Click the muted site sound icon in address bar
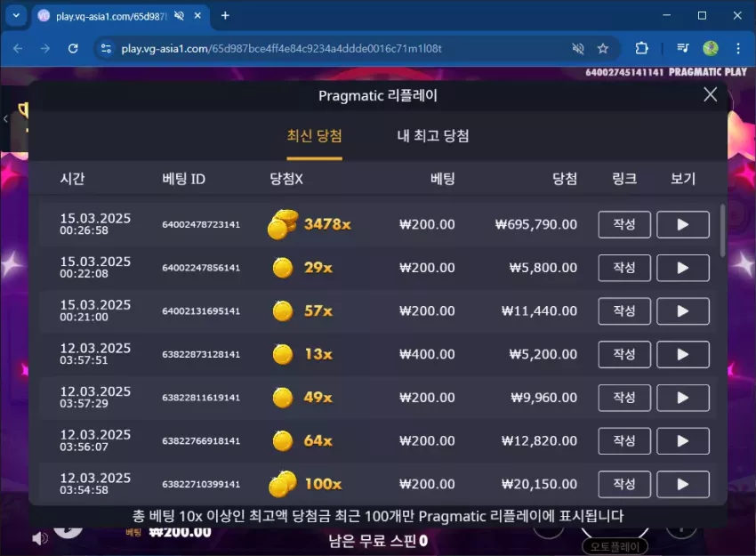Screen dimensions: 756x556 (x=577, y=48)
